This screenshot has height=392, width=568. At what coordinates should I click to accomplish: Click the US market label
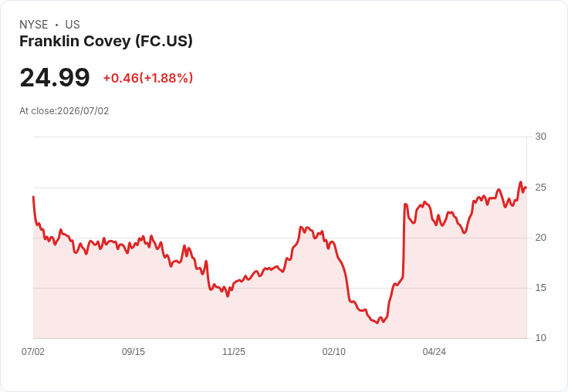click(x=73, y=25)
